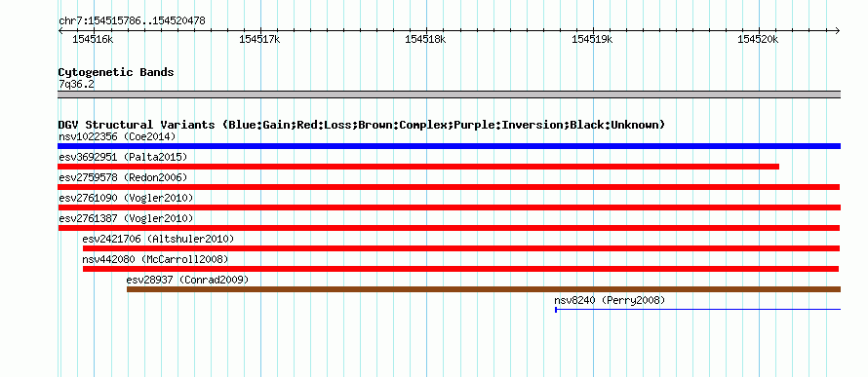Click the Cytogenetic Bands track title
The image size is (868, 377).
(x=116, y=72)
